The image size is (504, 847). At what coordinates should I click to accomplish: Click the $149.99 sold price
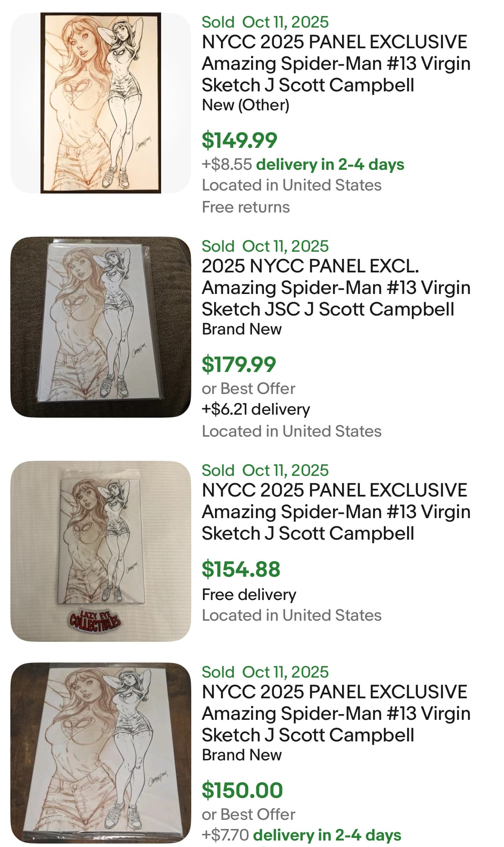click(x=240, y=140)
